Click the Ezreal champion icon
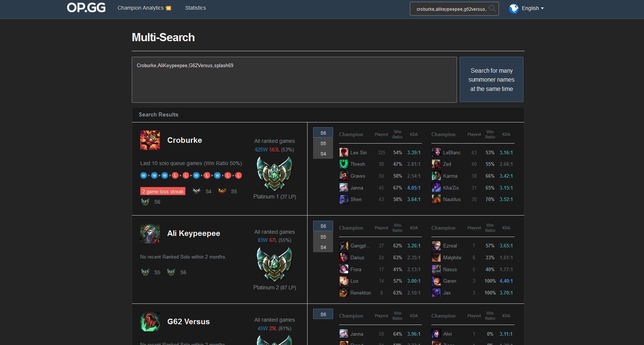Image resolution: width=644 pixels, height=345 pixels. pyautogui.click(x=436, y=246)
